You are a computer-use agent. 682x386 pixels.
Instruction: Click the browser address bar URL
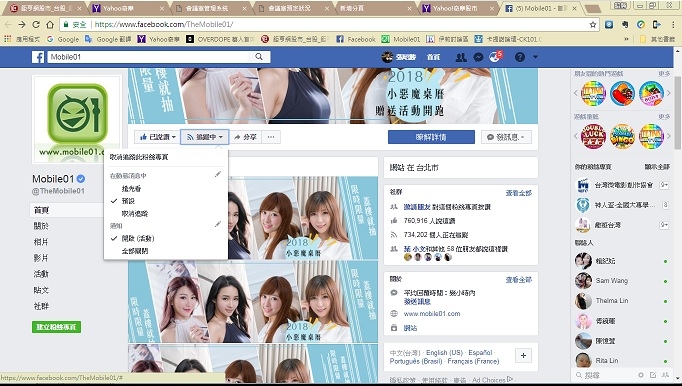[x=164, y=24]
